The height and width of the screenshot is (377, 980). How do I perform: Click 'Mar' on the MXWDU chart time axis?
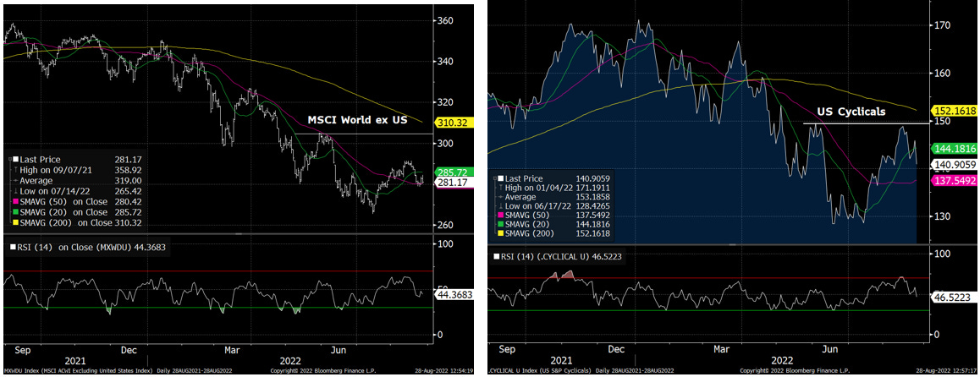click(x=232, y=349)
